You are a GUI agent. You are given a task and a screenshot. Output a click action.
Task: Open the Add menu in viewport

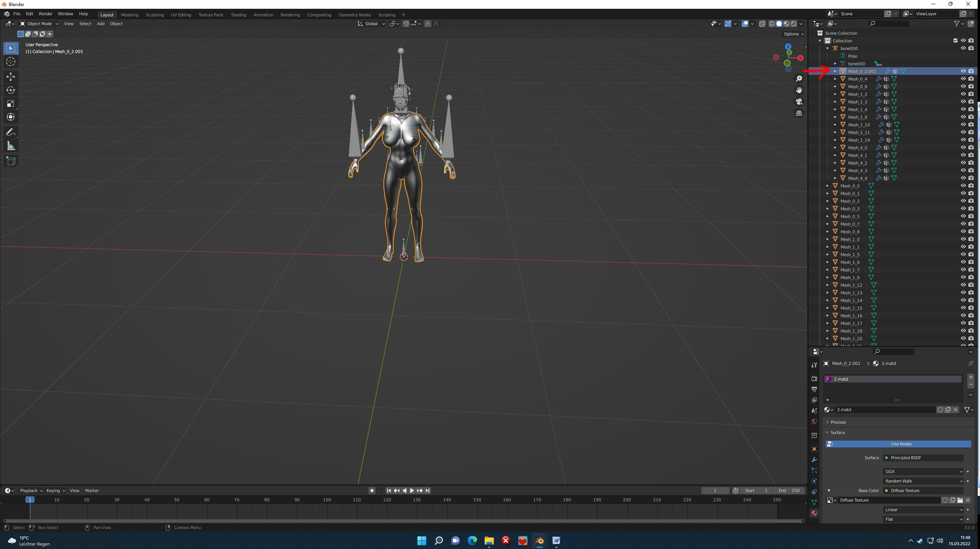click(x=100, y=24)
